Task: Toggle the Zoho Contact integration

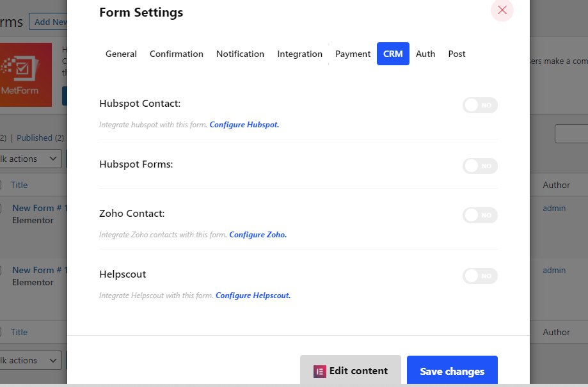Action: point(480,216)
